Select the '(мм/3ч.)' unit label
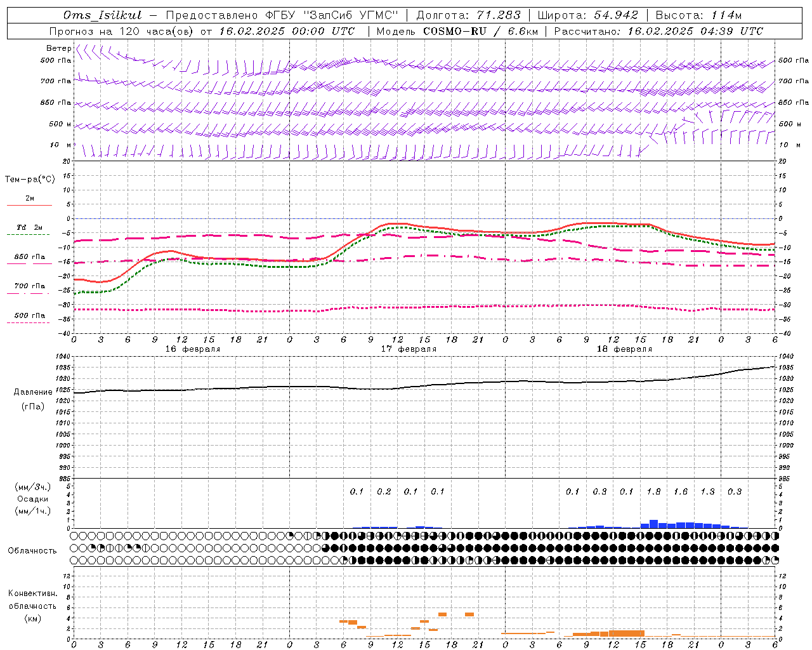Viewport: 812px width, 650px height. pyautogui.click(x=32, y=487)
